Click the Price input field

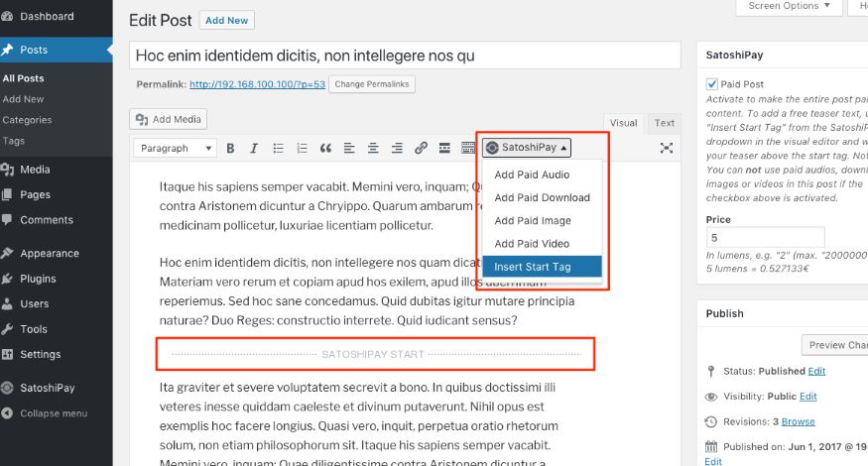[765, 237]
